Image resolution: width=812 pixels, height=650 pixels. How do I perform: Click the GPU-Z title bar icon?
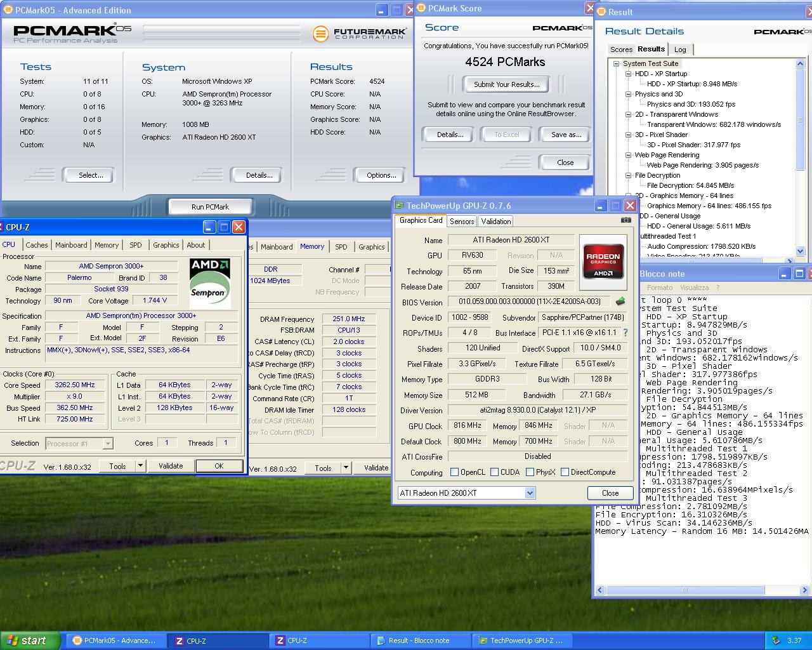pyautogui.click(x=400, y=206)
